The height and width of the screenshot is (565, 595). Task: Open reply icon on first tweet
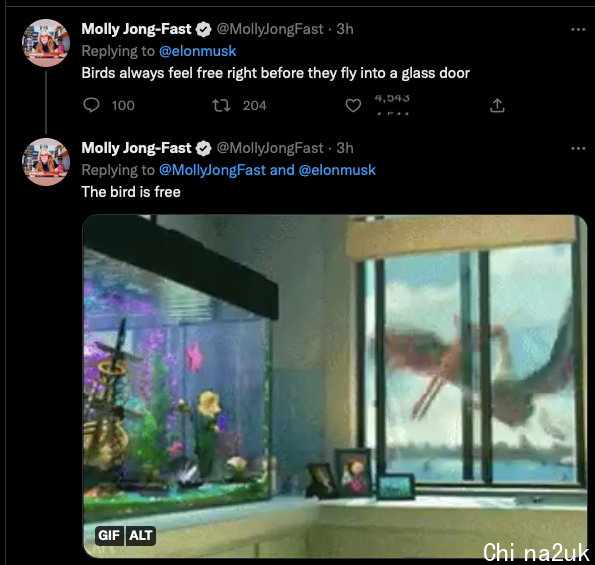coord(91,105)
